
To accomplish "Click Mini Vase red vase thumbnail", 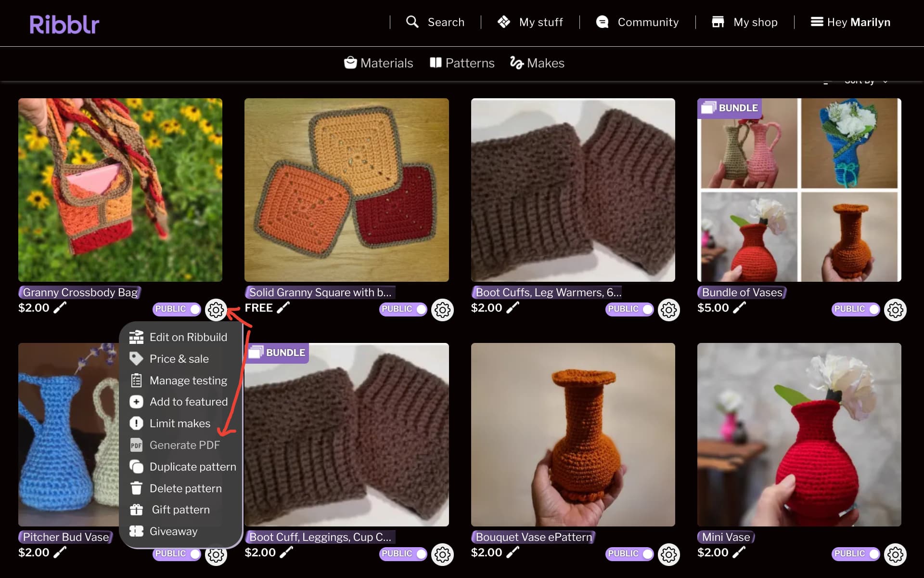I will [799, 434].
